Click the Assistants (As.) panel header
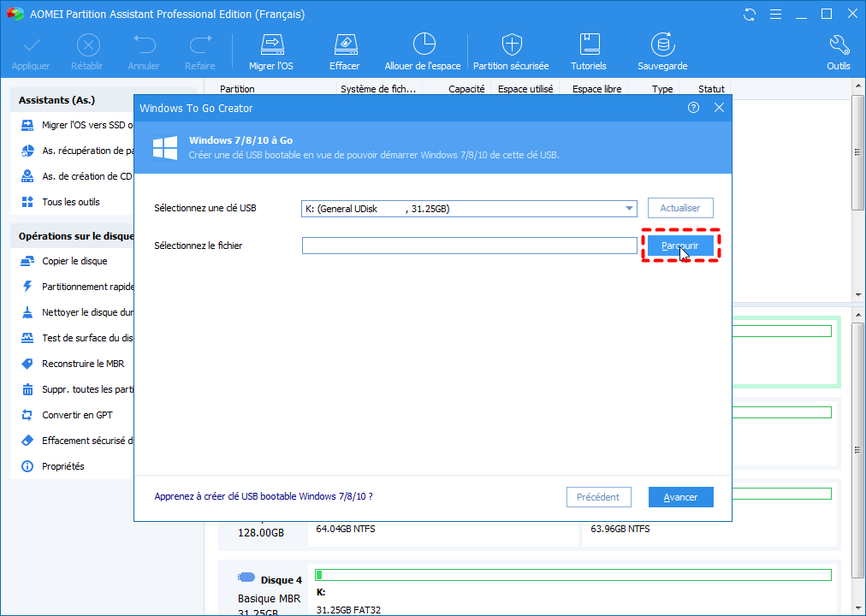The image size is (866, 616). pyautogui.click(x=72, y=100)
